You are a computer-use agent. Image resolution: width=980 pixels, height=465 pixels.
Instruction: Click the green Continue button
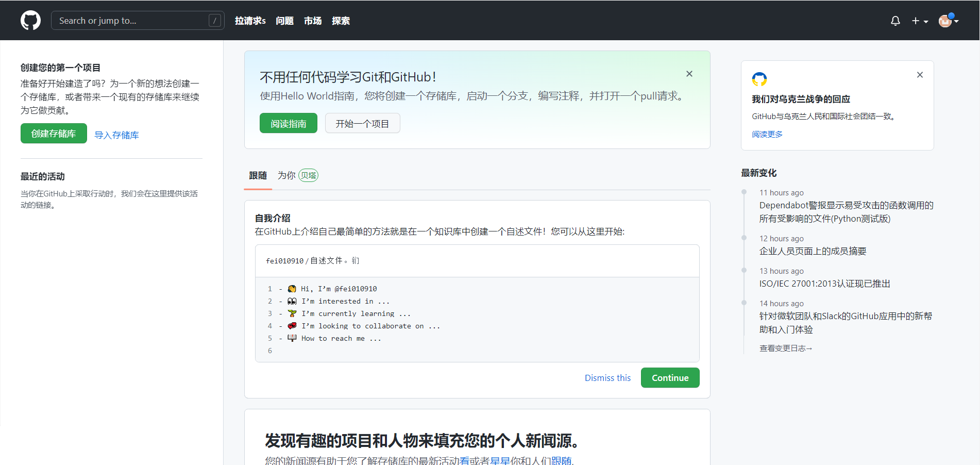click(x=670, y=378)
